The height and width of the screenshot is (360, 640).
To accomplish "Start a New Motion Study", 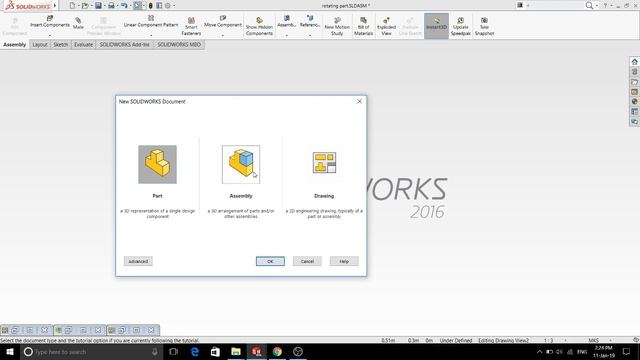I will click(x=337, y=27).
